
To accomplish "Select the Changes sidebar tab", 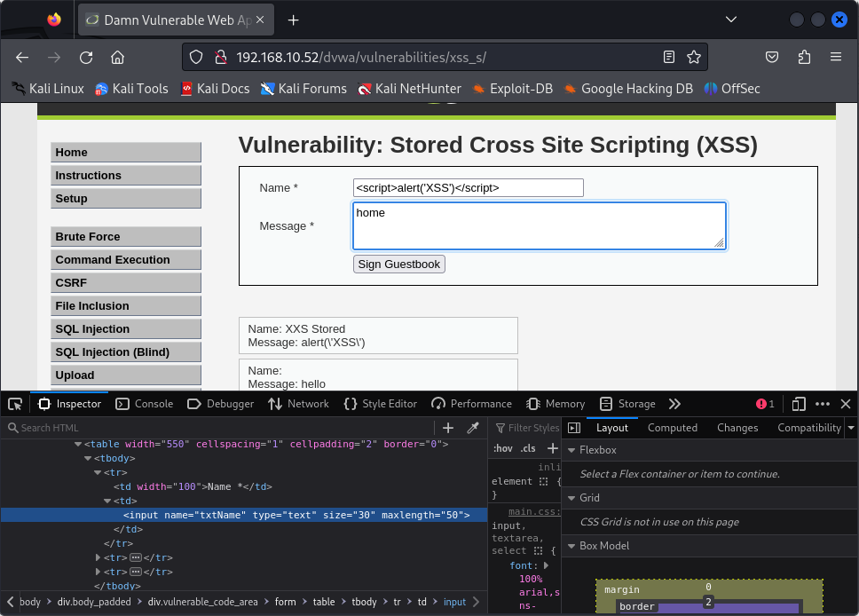I will tap(737, 428).
